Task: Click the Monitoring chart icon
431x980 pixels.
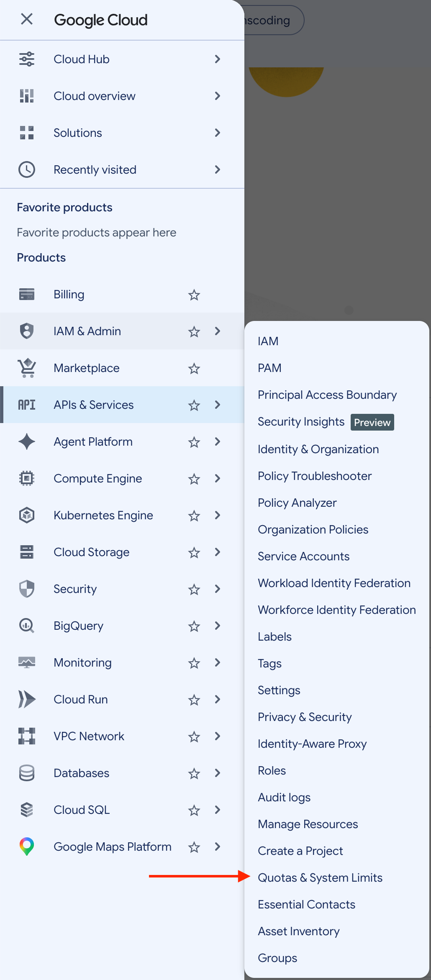Action: click(x=27, y=662)
